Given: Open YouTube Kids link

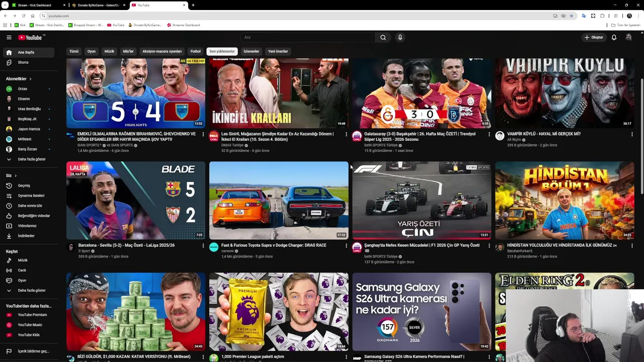Looking at the screenshot, I should pyautogui.click(x=30, y=335).
